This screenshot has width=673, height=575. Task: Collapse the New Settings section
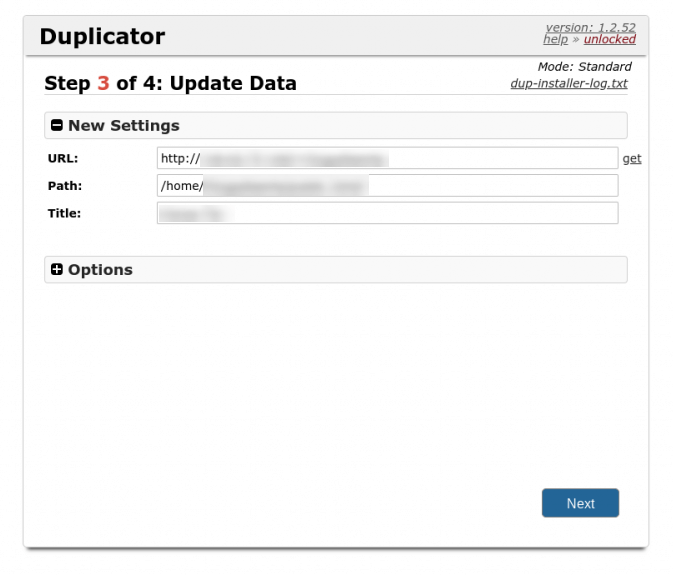(336, 125)
